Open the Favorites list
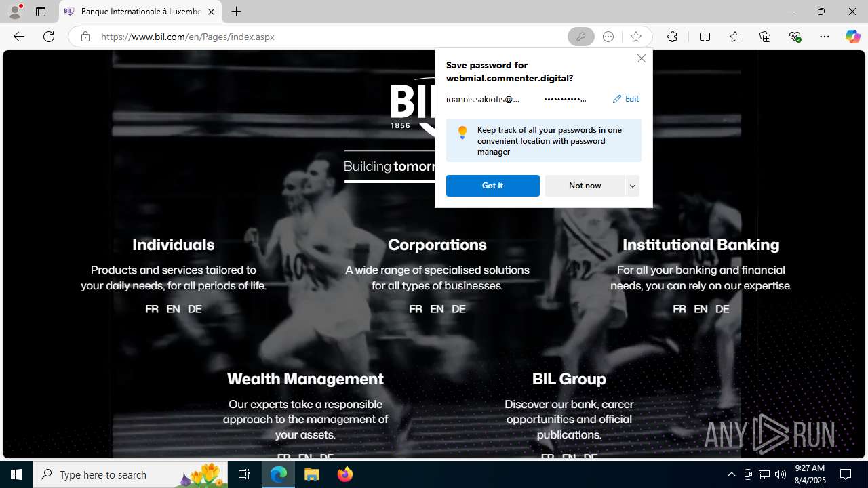This screenshot has width=868, height=488. tap(735, 37)
